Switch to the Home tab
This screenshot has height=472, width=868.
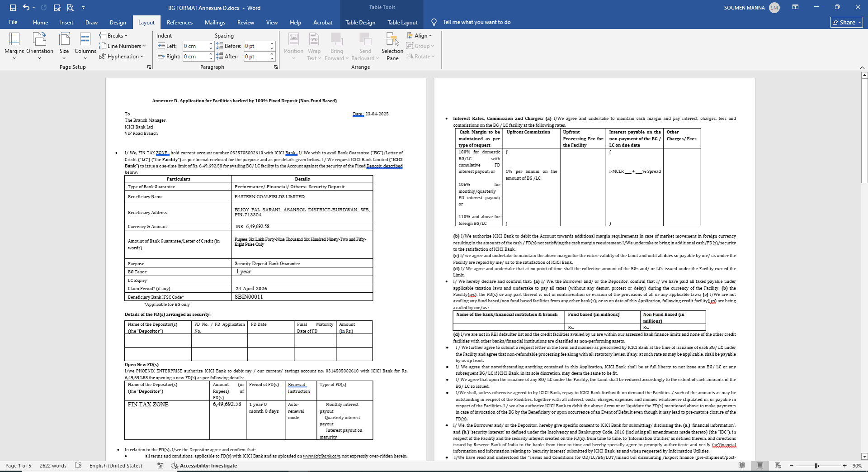[x=40, y=22]
